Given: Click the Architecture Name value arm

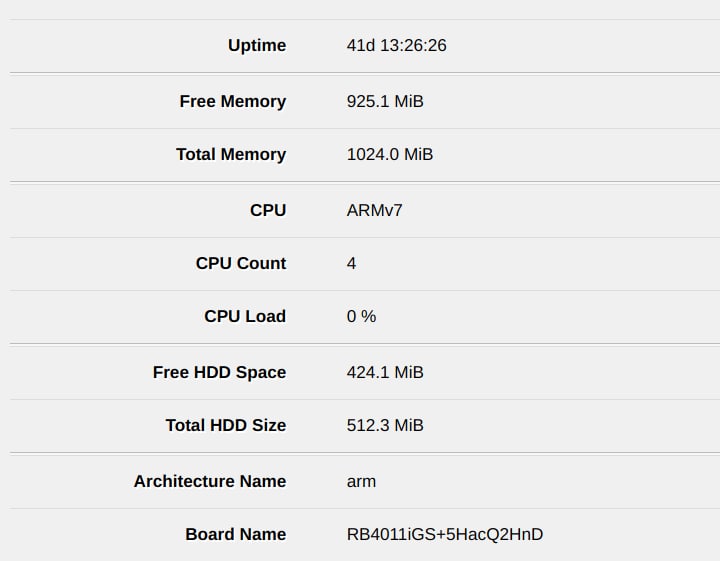Looking at the screenshot, I should [361, 482].
